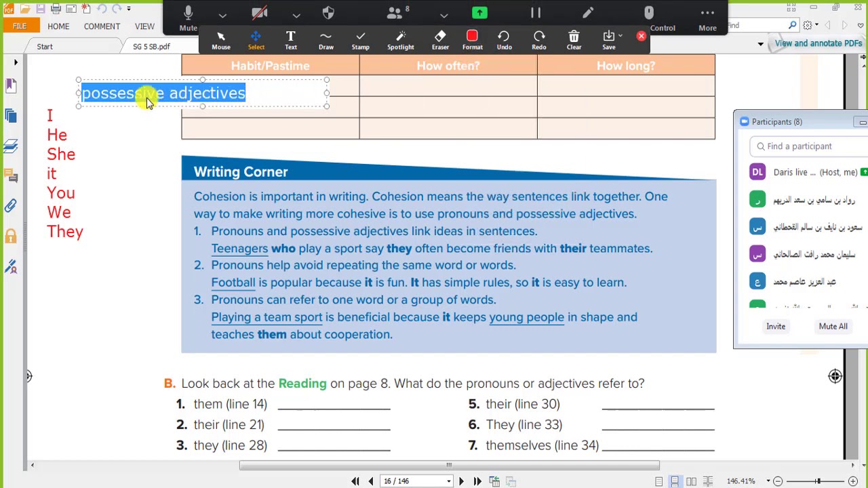
Task: Expand video options arrow beside camera
Action: tap(296, 14)
